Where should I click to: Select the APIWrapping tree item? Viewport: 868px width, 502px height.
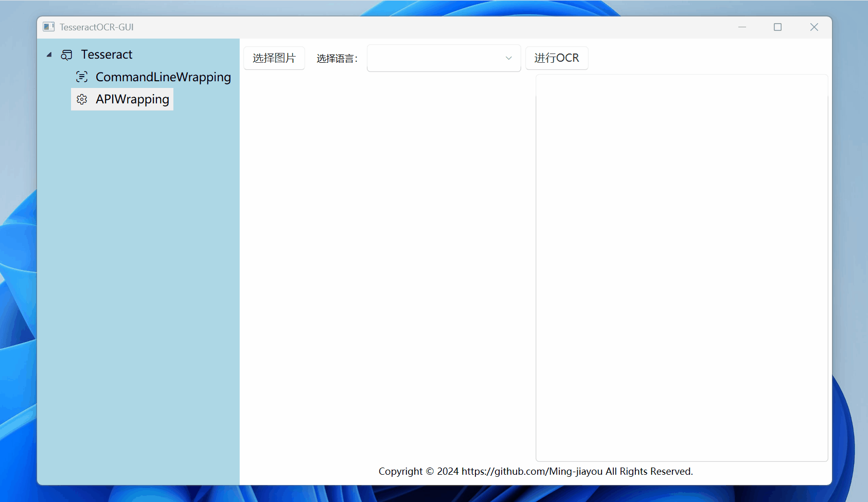(x=122, y=99)
